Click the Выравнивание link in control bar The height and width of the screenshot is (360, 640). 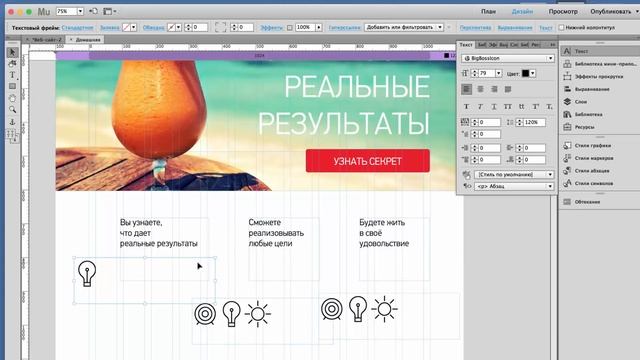tap(515, 28)
